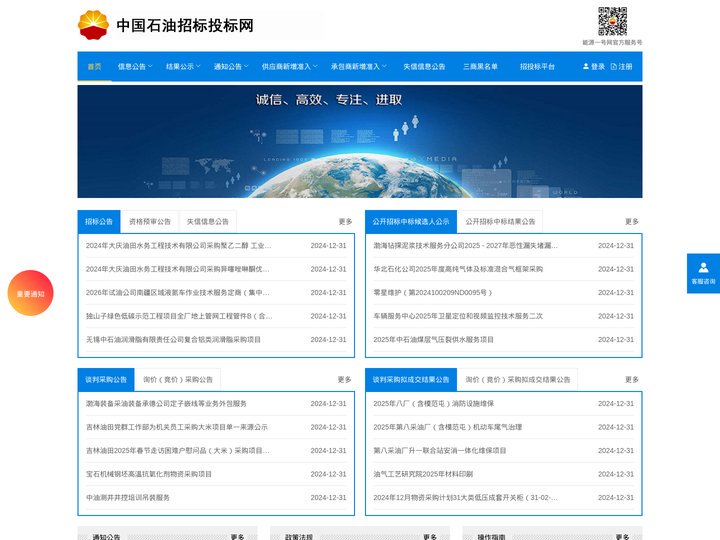Select the 谈判采购拟成交结果公告 tab
The width and height of the screenshot is (720, 540).
pyautogui.click(x=411, y=380)
